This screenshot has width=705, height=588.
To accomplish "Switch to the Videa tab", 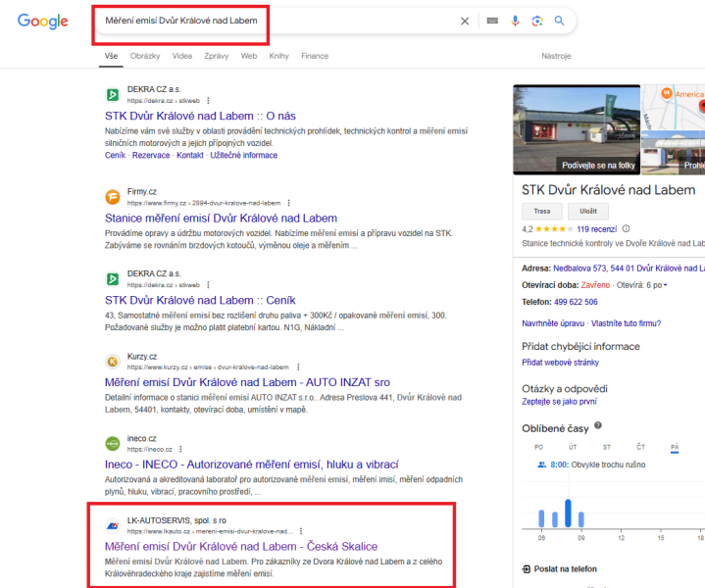I will tap(182, 56).
